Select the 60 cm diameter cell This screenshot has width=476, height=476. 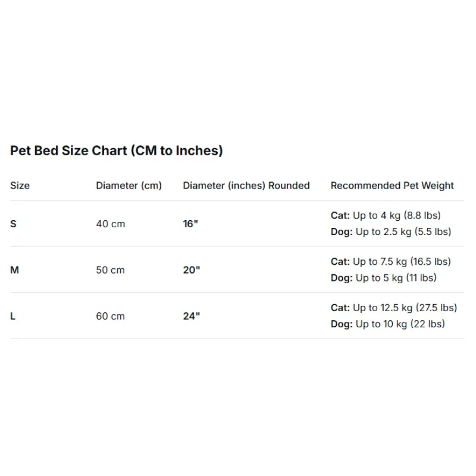(x=111, y=316)
